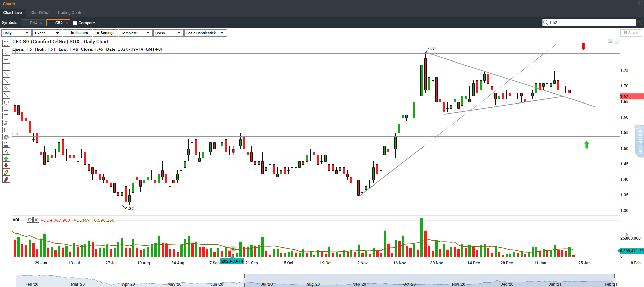644x287 pixels.
Task: Pick the red down-arrow marker tool
Action: [x=6, y=166]
